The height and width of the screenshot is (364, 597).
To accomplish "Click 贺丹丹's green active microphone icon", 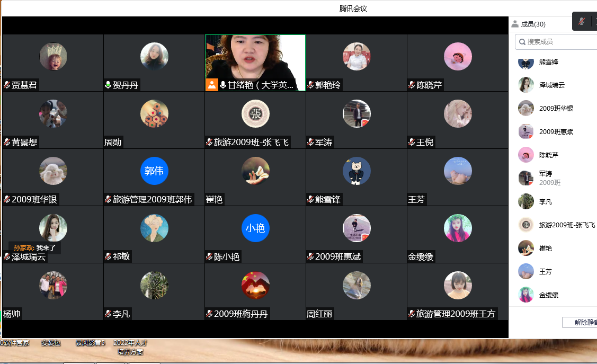I will [x=108, y=85].
